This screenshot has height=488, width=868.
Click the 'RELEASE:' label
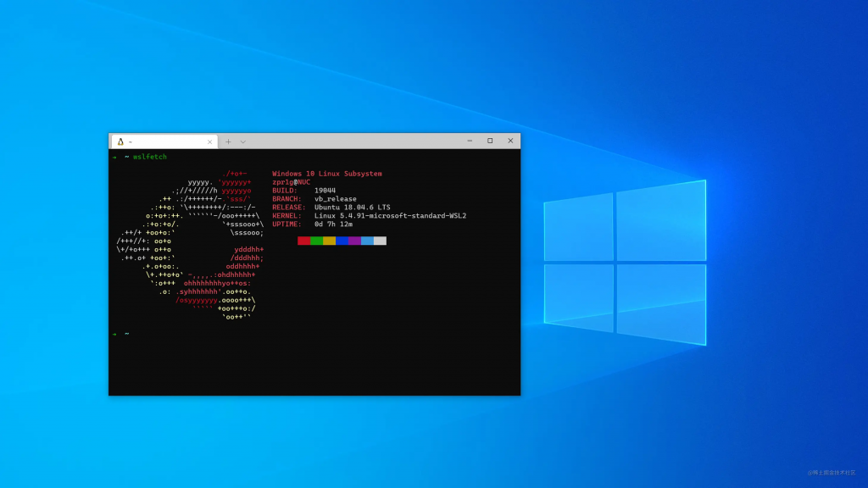(289, 208)
